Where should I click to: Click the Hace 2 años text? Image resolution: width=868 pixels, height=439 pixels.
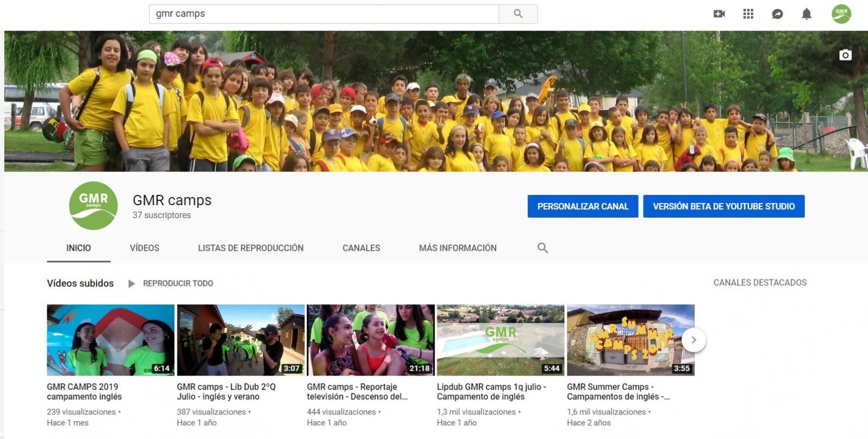[589, 423]
